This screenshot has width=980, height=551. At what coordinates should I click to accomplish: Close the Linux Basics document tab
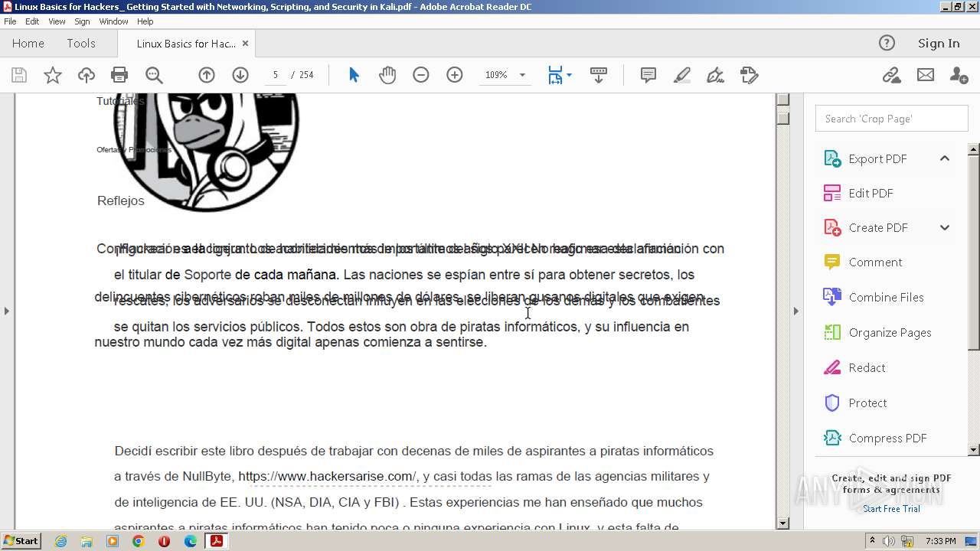246,44
